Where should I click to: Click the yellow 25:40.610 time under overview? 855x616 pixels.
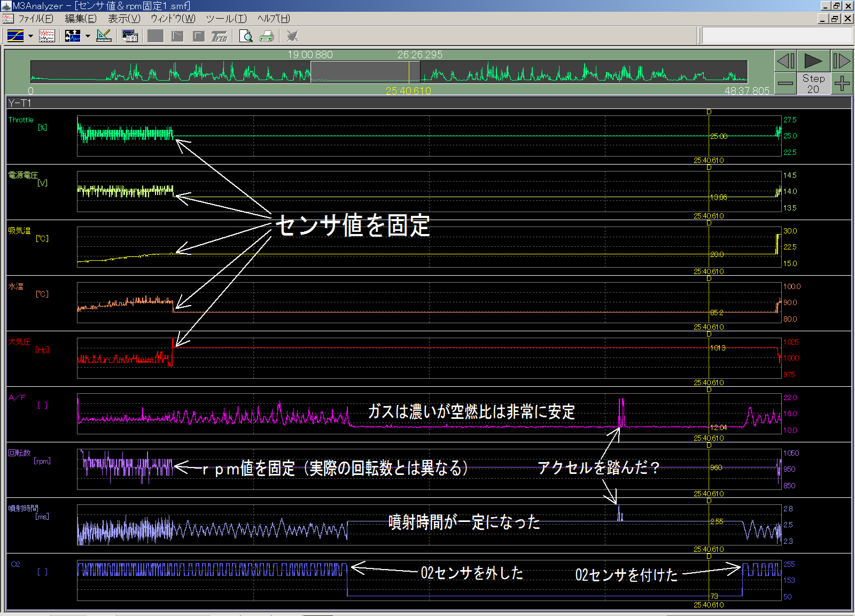tap(408, 91)
